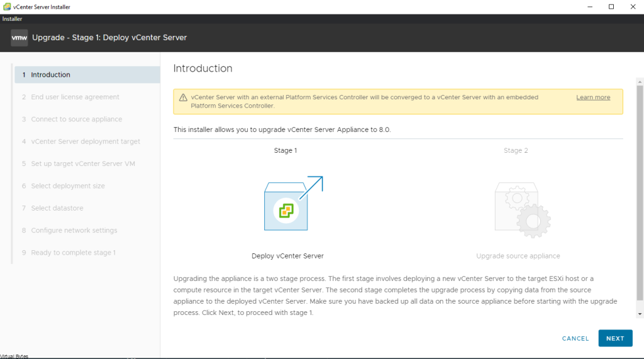Click the installer upgrade to 8.0 sentence
644x359 pixels.
click(282, 130)
